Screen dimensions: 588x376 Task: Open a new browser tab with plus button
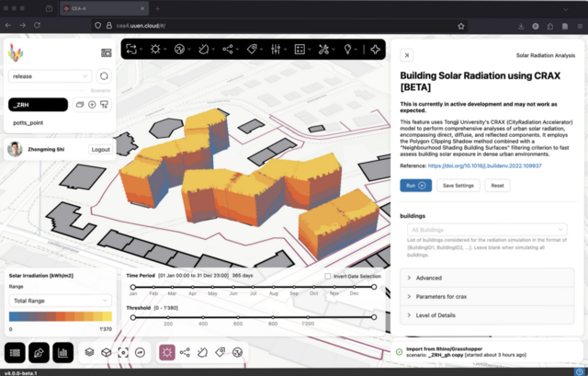point(157,8)
